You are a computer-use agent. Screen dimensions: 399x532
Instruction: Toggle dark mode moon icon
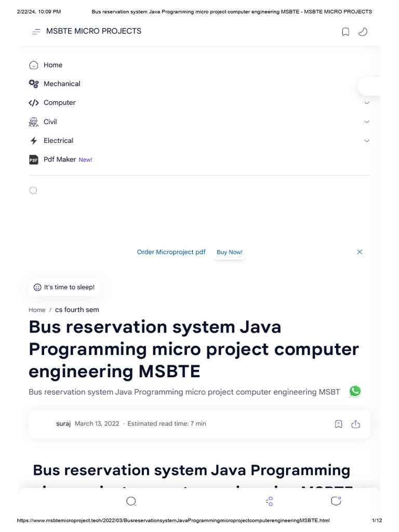click(363, 32)
